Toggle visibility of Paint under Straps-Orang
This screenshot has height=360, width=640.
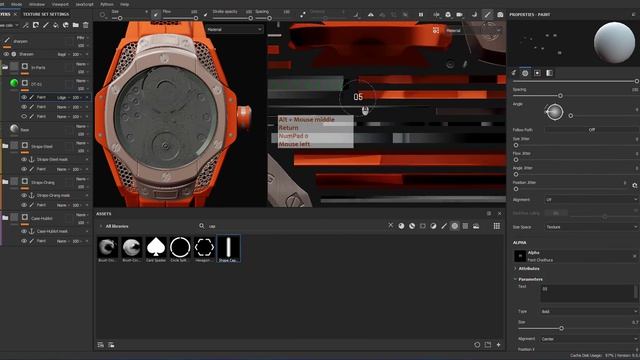pos(24,205)
